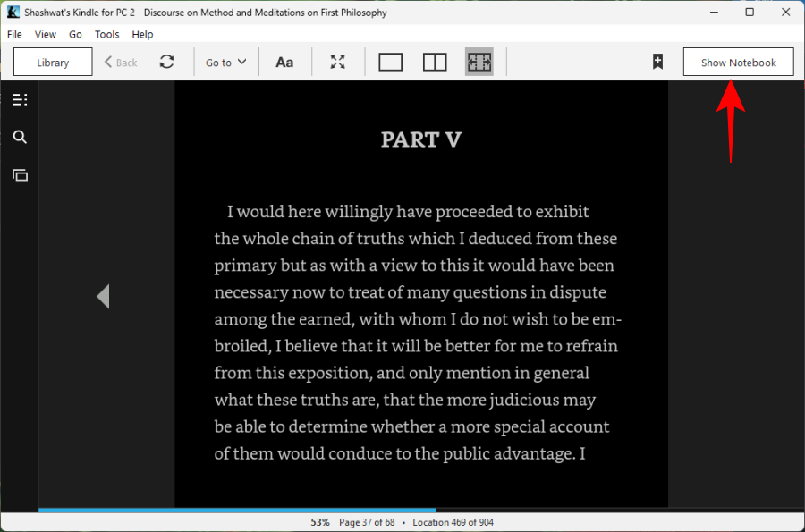This screenshot has width=805, height=532.
Task: Open font settings with Aa icon
Action: [x=284, y=63]
